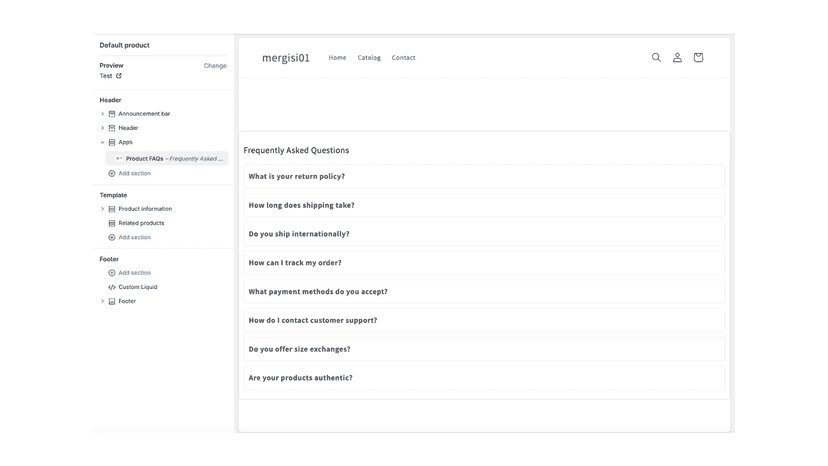
Task: Click the Header section icon
Action: pos(112,128)
